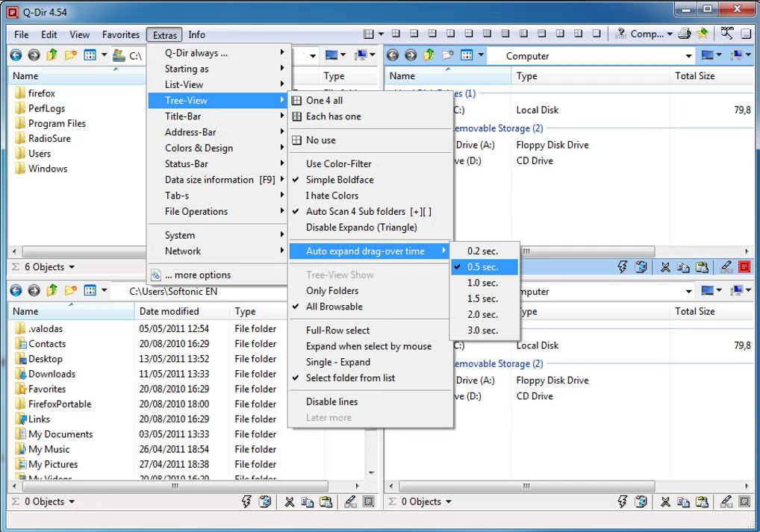
Task: Go forward in the C:\ pane
Action: 34,55
